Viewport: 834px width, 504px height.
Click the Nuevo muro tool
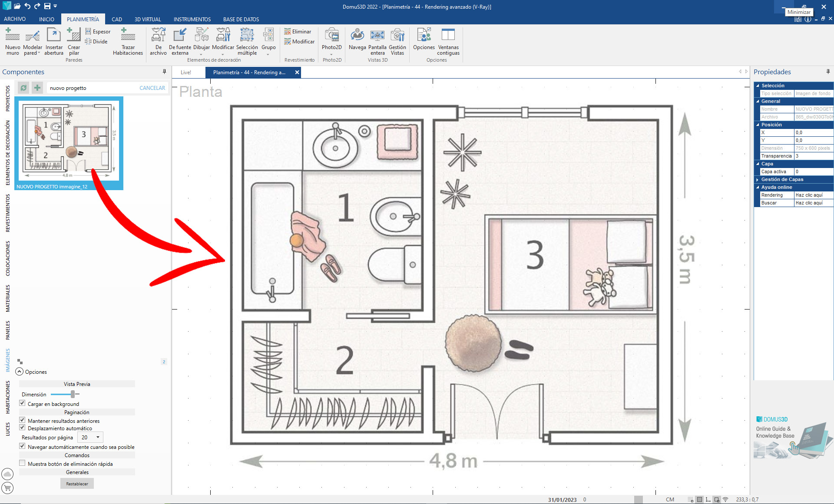point(13,42)
